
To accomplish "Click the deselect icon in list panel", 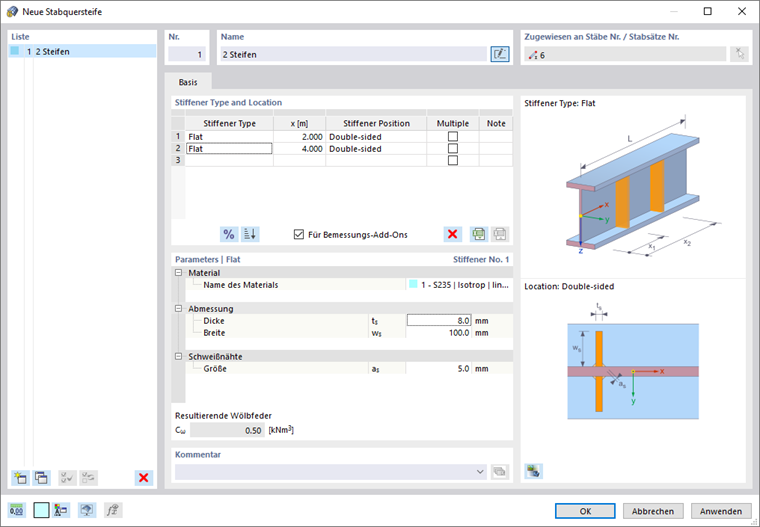I will [x=89, y=478].
